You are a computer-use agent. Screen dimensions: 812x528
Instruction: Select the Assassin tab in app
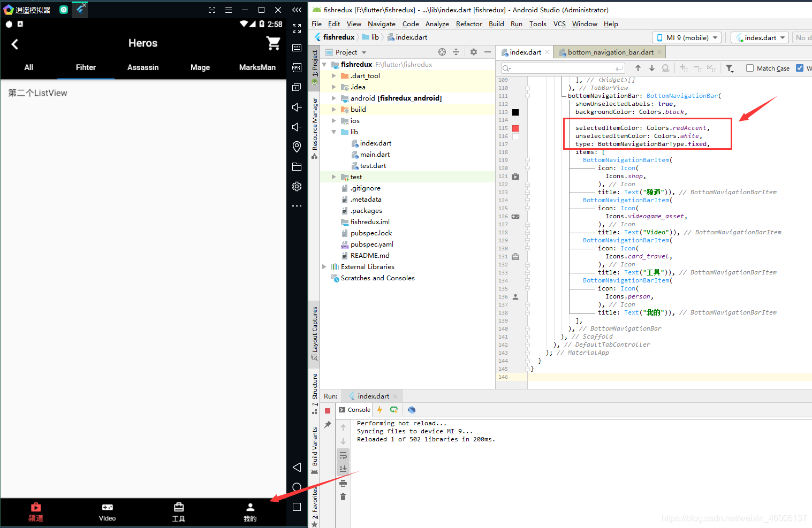tap(143, 67)
